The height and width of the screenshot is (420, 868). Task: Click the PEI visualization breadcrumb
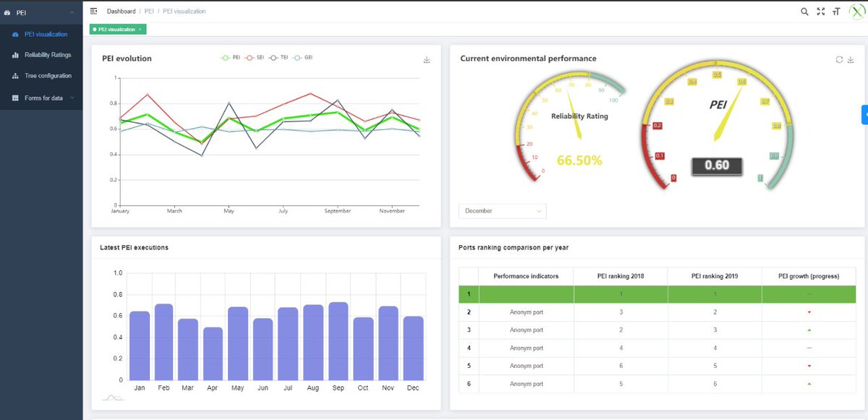click(x=184, y=12)
